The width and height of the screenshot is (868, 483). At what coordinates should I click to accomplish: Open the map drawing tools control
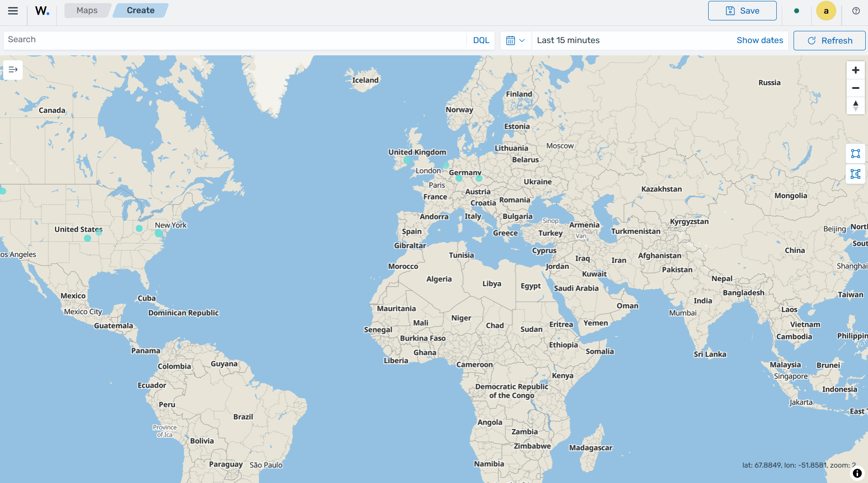click(855, 174)
